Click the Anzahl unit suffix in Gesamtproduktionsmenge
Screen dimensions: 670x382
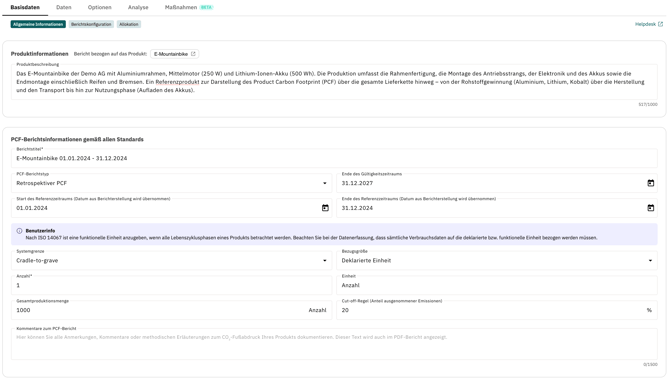point(317,310)
